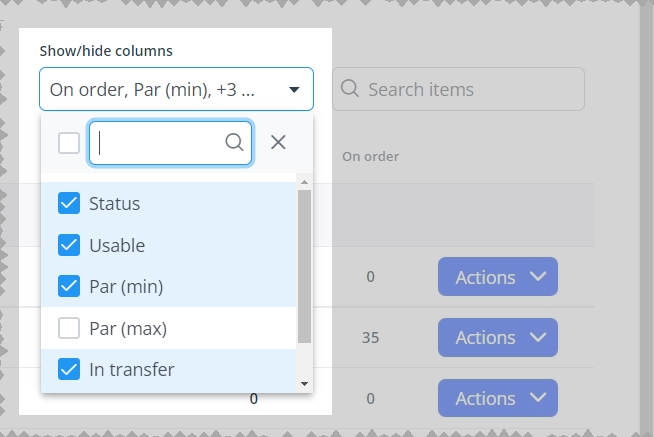
Task: Click the On order column header
Action: [370, 156]
